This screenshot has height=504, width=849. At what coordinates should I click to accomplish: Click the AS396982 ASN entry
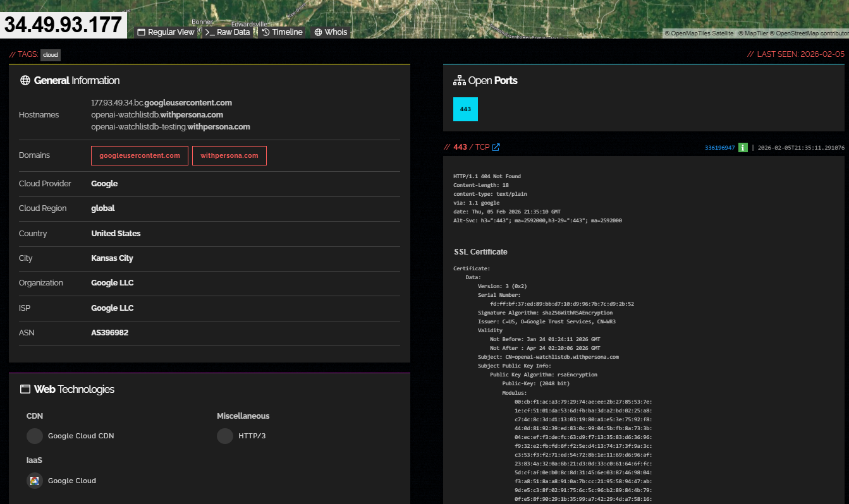pos(109,333)
